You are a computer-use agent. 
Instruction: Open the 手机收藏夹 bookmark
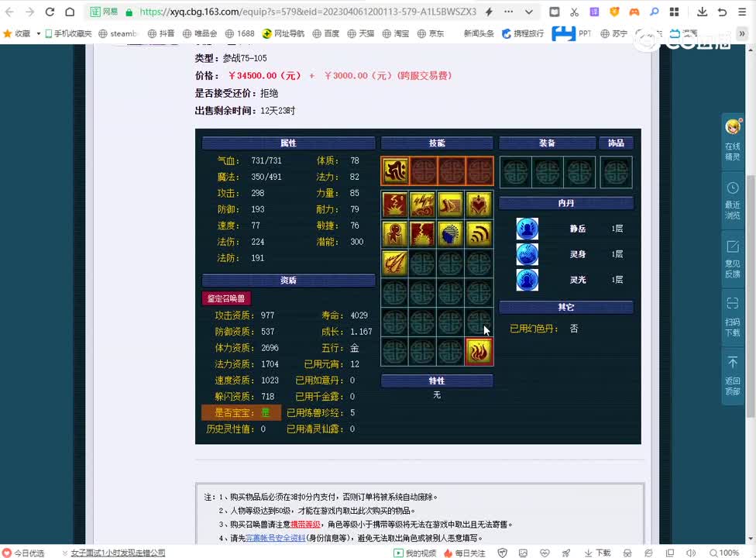pyautogui.click(x=68, y=33)
